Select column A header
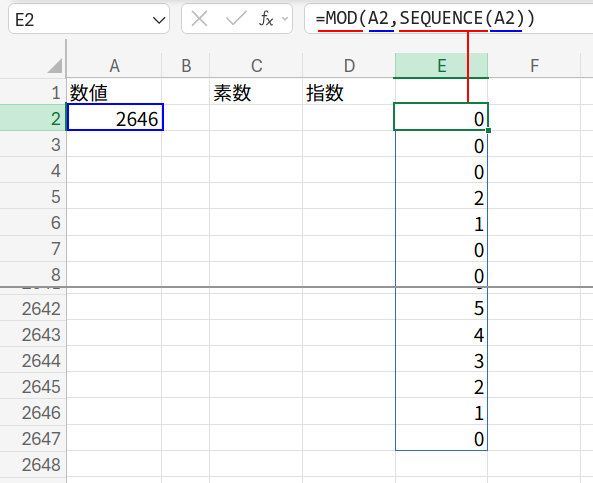This screenshot has width=593, height=483. [114, 66]
